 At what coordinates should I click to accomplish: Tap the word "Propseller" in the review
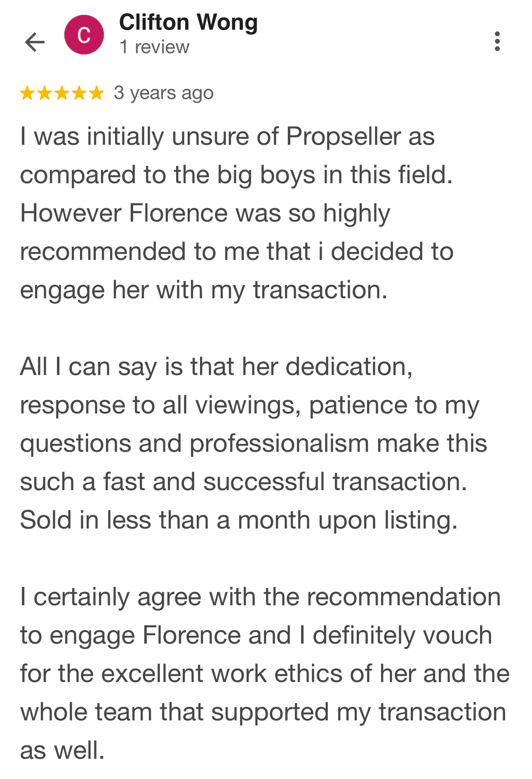tap(344, 137)
